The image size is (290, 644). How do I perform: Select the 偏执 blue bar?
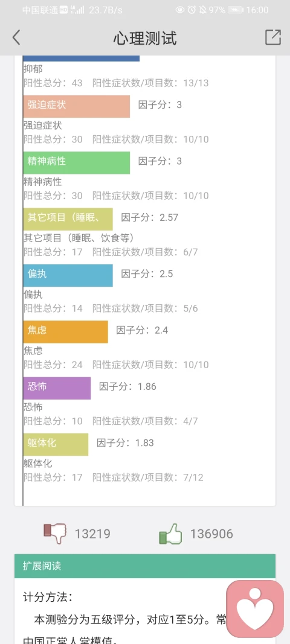68,276
